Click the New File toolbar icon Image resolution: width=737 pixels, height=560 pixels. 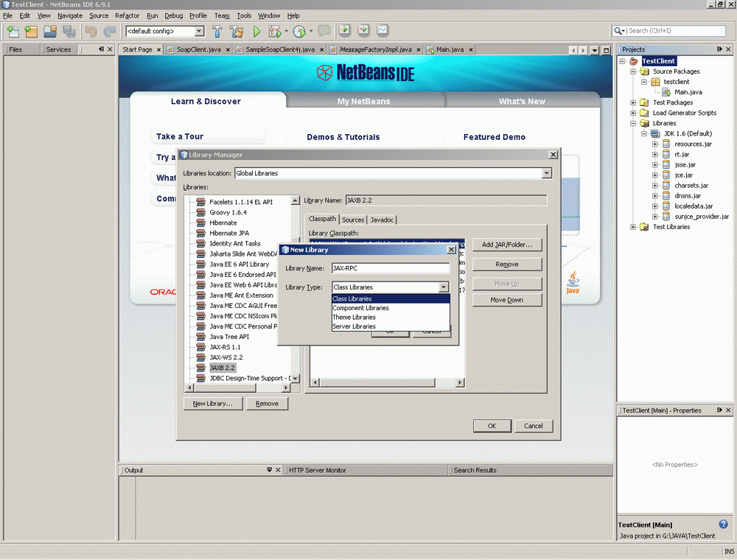[x=13, y=32]
